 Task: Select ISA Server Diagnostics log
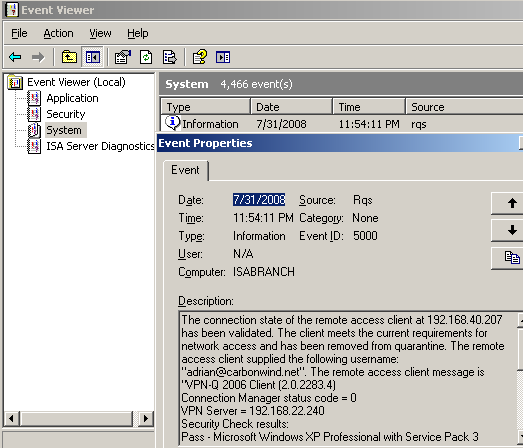point(100,146)
